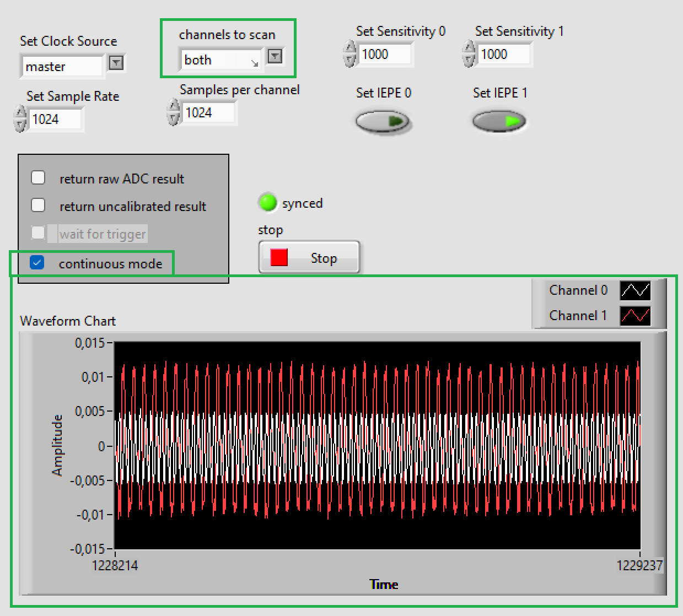The width and height of the screenshot is (683, 616).
Task: Click the 0,005 amplitude axis value
Action: click(x=90, y=412)
